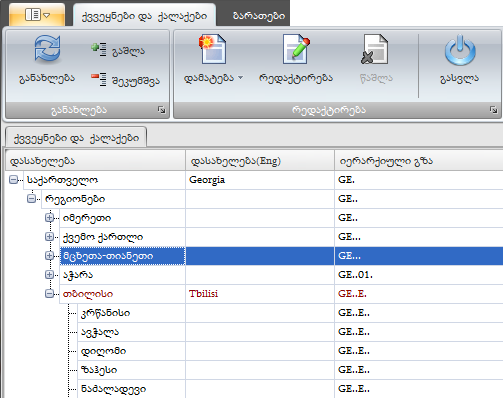Collapse the საქართველო tree node
The image size is (503, 398).
(x=13, y=180)
